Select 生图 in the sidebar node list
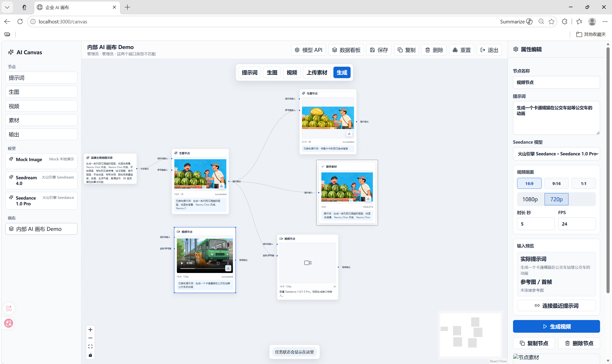 pyautogui.click(x=41, y=92)
